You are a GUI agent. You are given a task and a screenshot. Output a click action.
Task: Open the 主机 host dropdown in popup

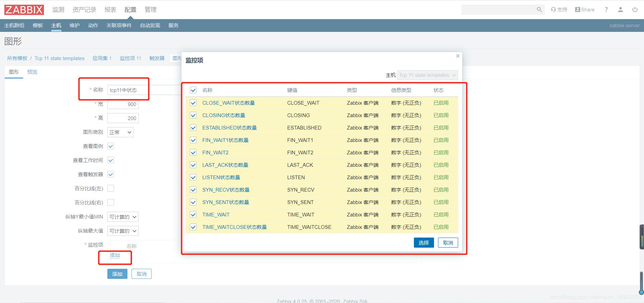click(x=427, y=75)
